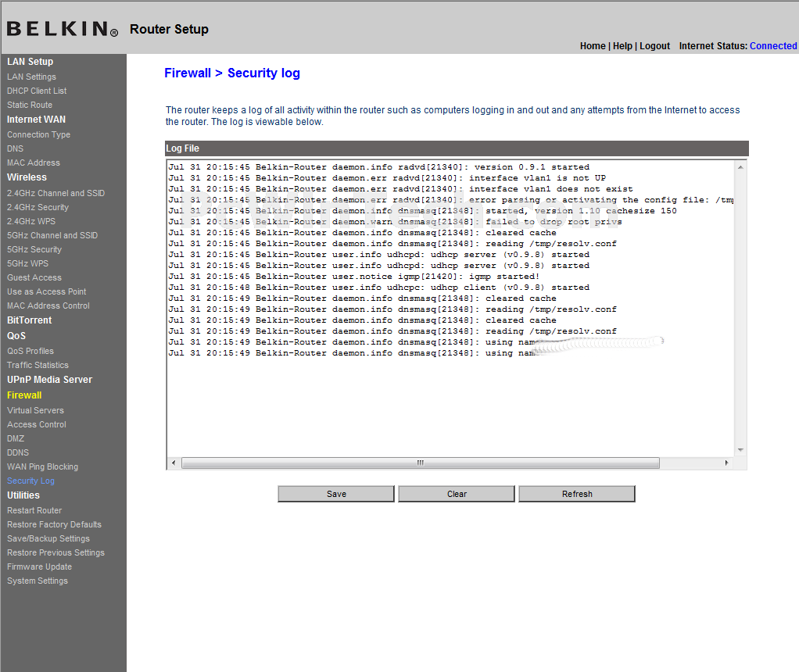The width and height of the screenshot is (799, 672).
Task: Click the log's scroll down arrow
Action: tap(740, 450)
